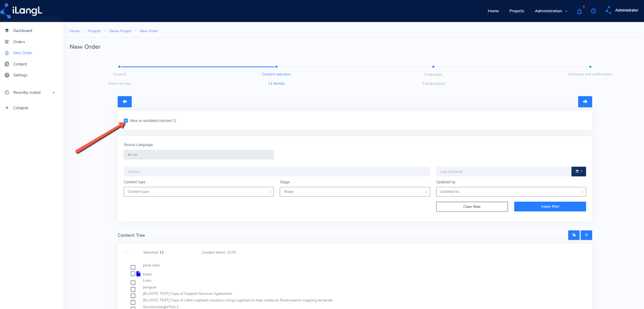Viewport: 644px width, 309px height.
Task: Uncheck New or outdated content
Action: (x=126, y=121)
